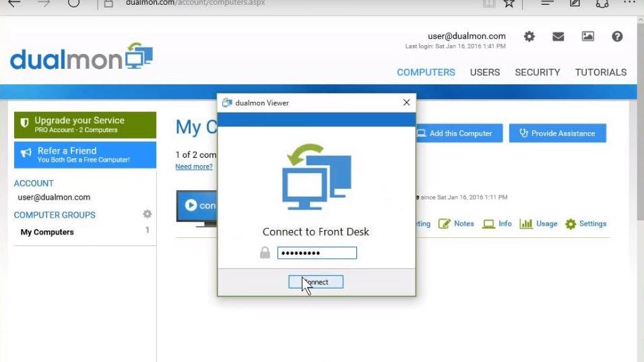Open the Info link

coord(505,224)
